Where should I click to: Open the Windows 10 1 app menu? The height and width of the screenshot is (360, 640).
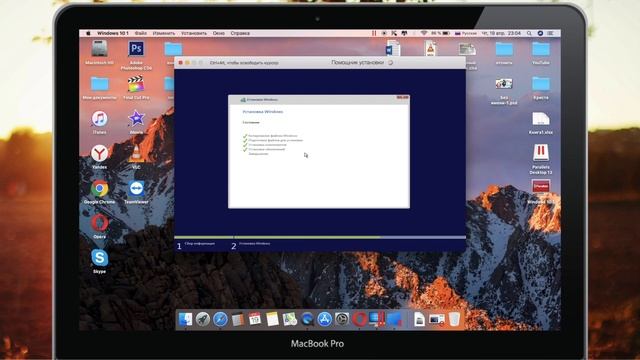pos(113,33)
